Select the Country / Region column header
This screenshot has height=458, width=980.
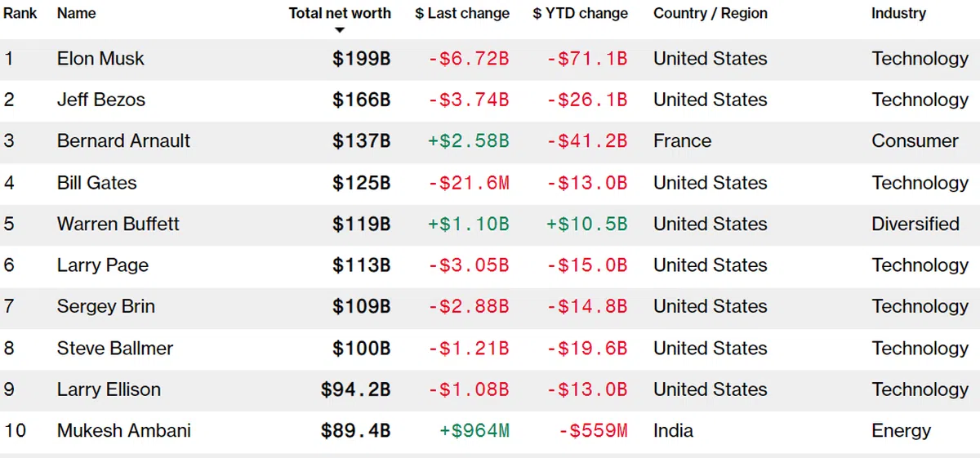pos(708,13)
